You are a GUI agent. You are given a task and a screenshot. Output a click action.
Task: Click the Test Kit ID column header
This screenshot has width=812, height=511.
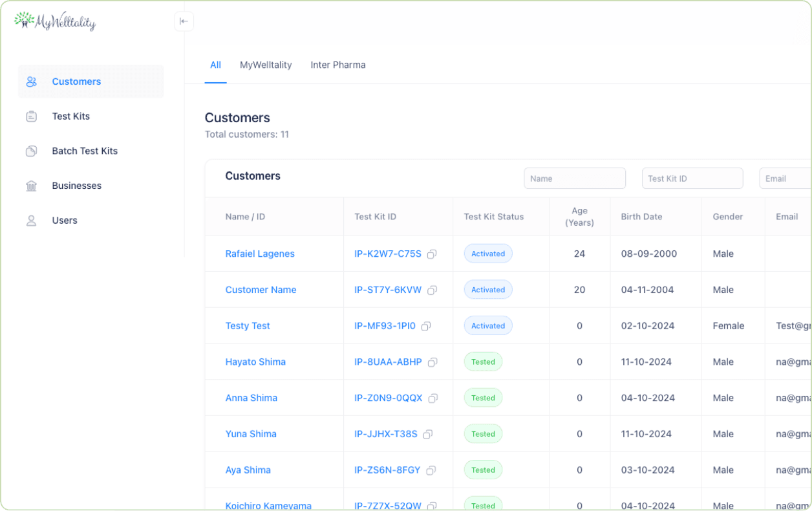(x=375, y=217)
